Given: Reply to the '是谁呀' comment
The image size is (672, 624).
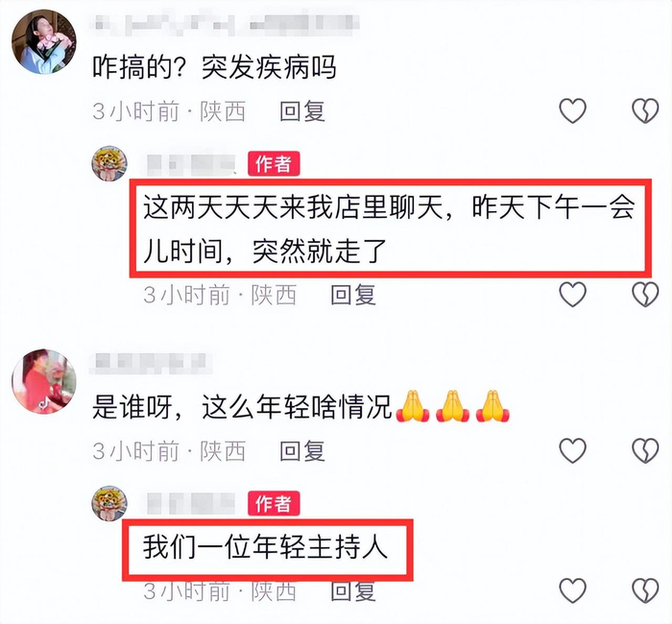Looking at the screenshot, I should 302,451.
